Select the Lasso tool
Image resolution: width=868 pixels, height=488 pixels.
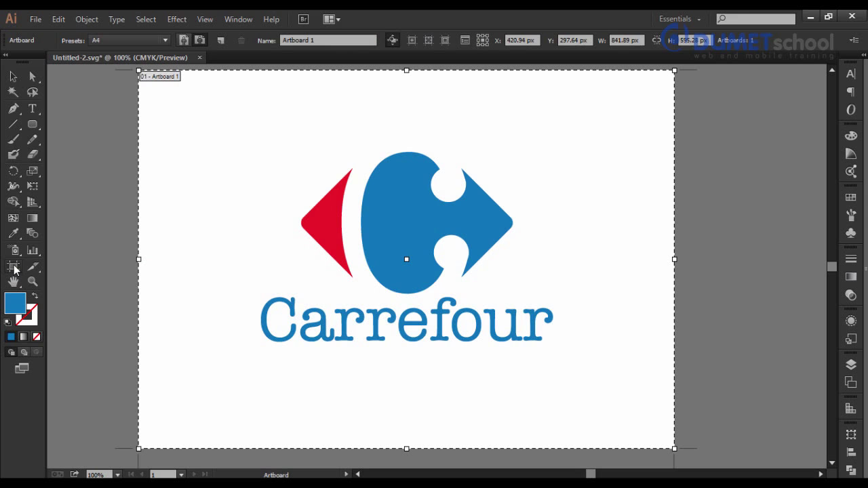(x=32, y=92)
